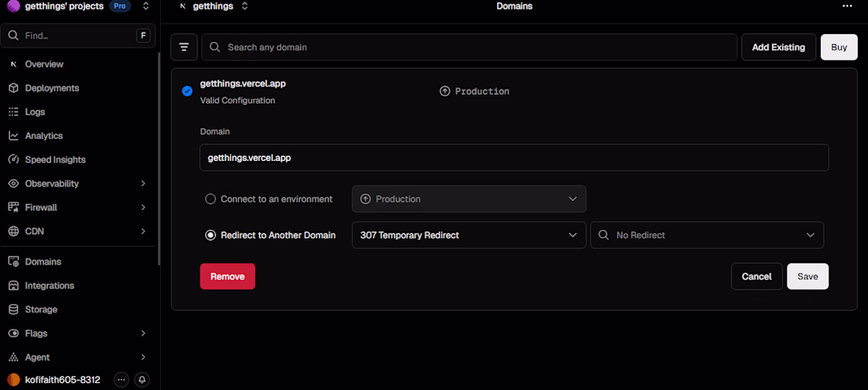Open the three-dot page menu top right
The image size is (868, 390).
pyautogui.click(x=847, y=6)
